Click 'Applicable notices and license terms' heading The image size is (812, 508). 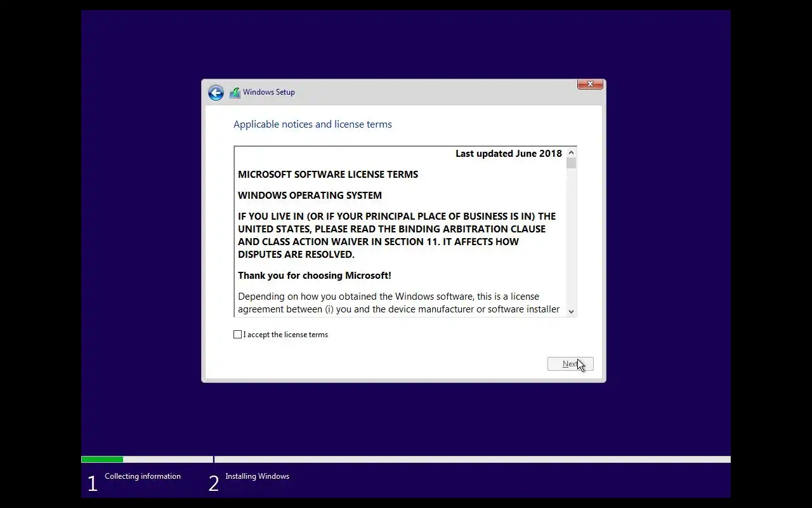pos(313,124)
